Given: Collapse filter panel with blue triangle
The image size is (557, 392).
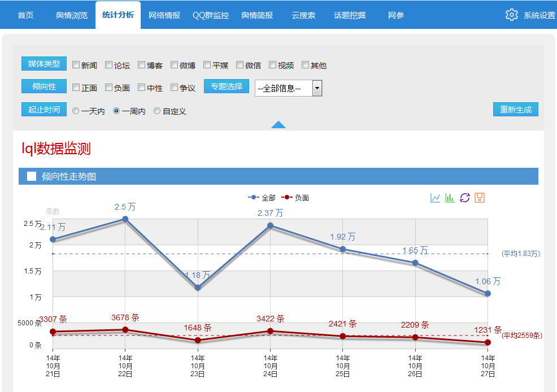Looking at the screenshot, I should (x=278, y=125).
